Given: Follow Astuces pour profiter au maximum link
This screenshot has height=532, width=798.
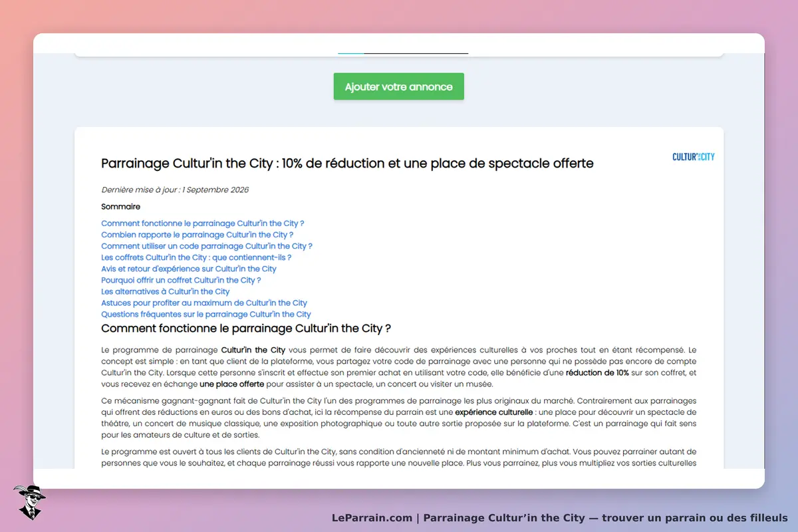Looking at the screenshot, I should 204,303.
